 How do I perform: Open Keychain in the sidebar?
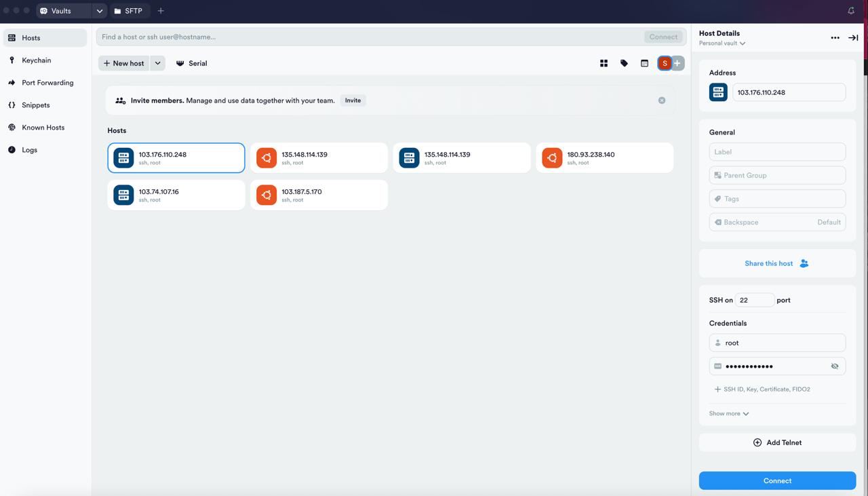[x=45, y=60]
